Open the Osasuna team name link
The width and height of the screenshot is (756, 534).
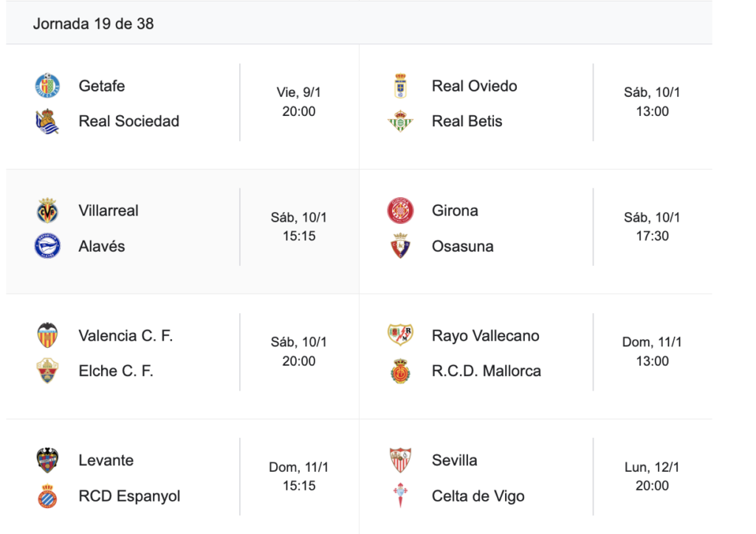(462, 246)
